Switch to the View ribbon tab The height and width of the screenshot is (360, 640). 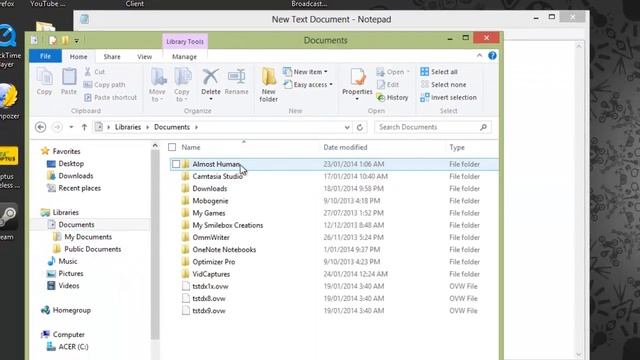144,57
